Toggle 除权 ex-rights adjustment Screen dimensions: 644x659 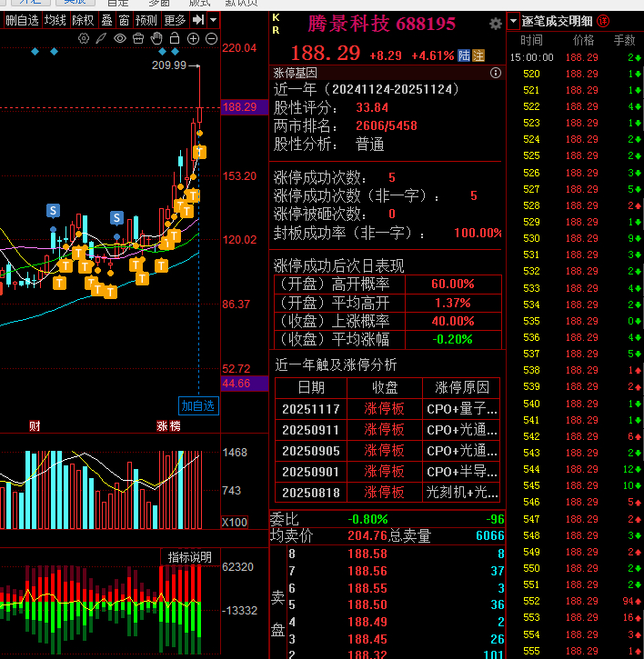click(83, 20)
